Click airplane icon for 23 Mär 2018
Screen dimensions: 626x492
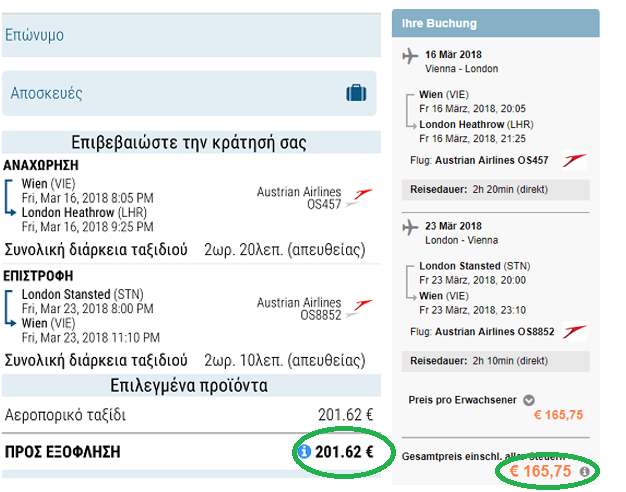coord(410,228)
